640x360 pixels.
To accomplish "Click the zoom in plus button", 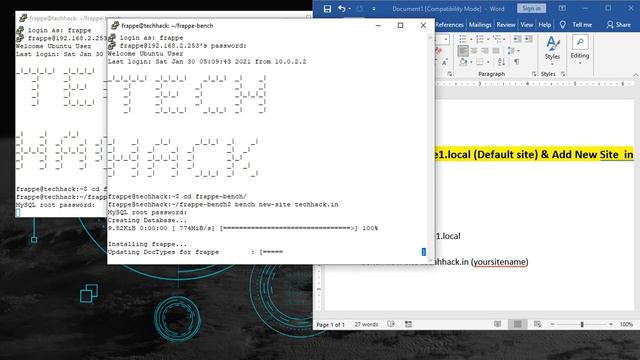I will pyautogui.click(x=611, y=324).
